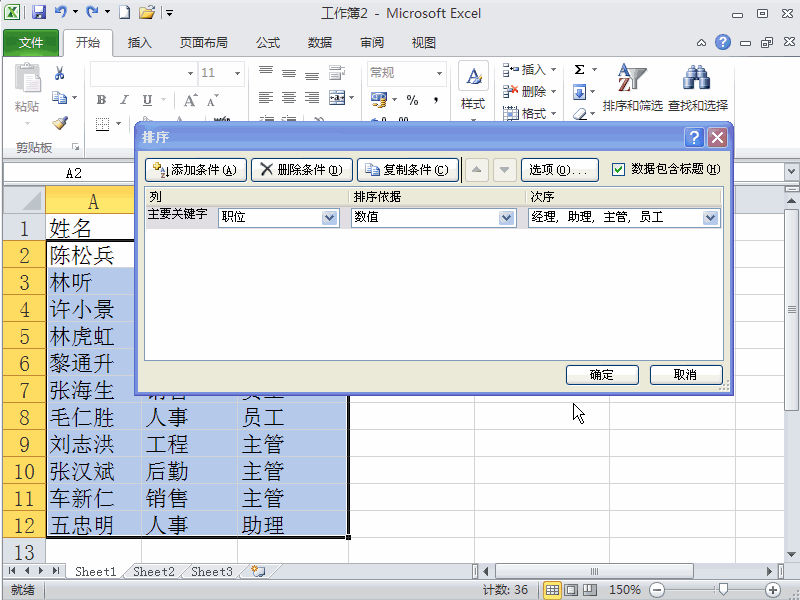Cancel the sort dialog with 取消
This screenshot has height=600, width=800.
[x=686, y=375]
